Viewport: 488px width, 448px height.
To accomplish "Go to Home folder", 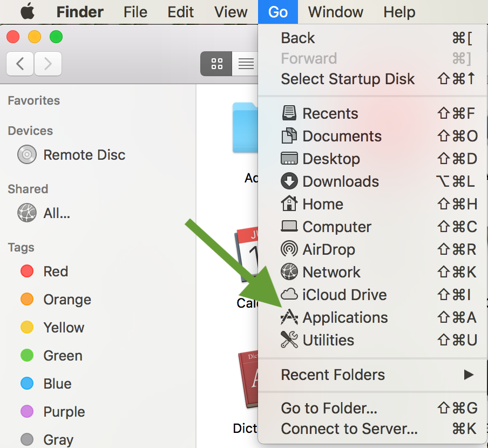I will click(x=322, y=204).
